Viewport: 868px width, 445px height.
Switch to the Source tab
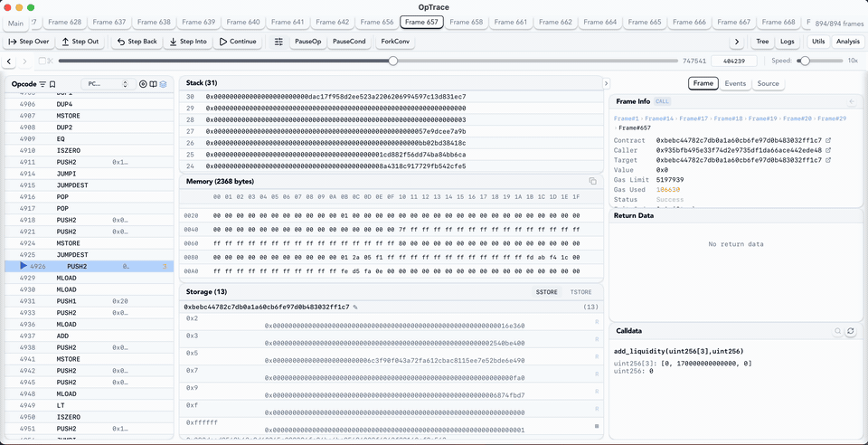click(x=768, y=83)
